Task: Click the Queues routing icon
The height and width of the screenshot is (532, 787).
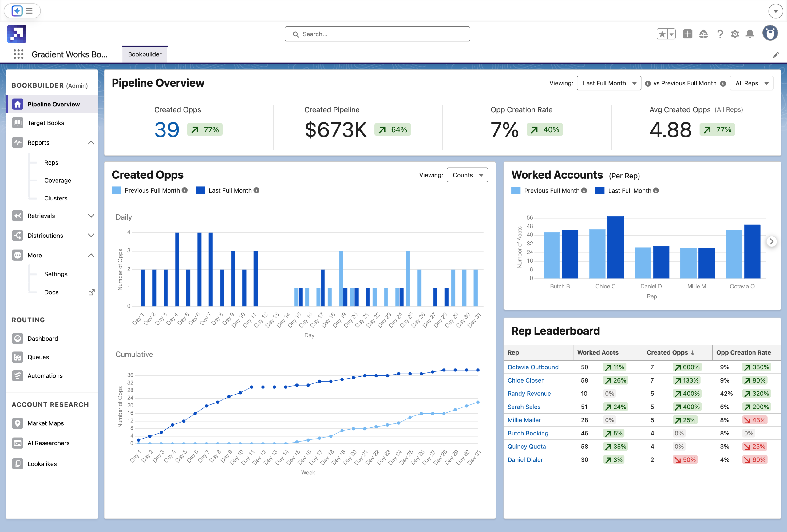Action: tap(17, 357)
